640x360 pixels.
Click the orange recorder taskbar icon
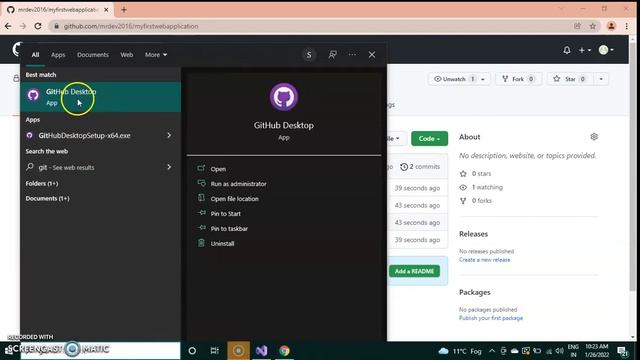[x=238, y=351]
